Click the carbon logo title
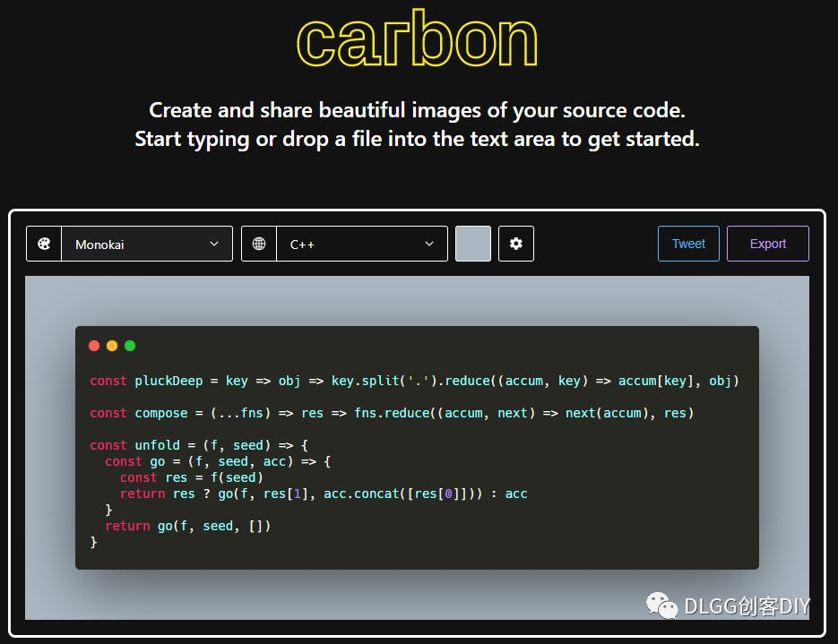838x644 pixels. coord(417,39)
